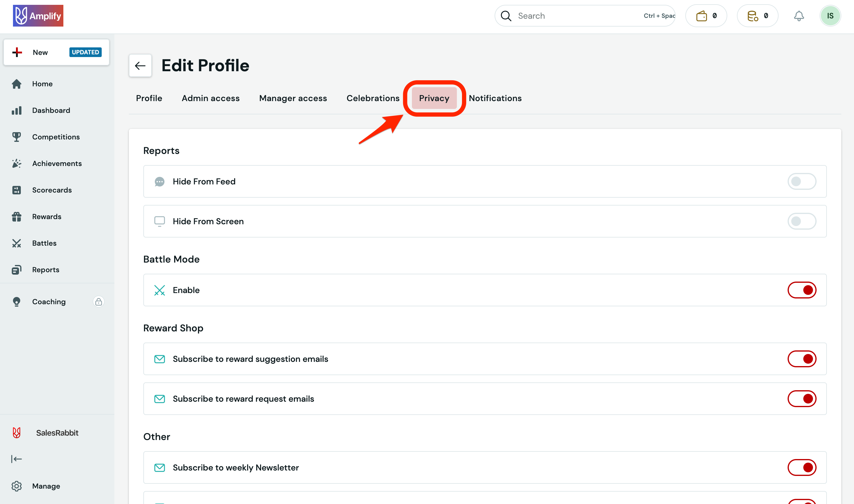This screenshot has width=854, height=504.
Task: Open Manage settings gear
Action: [17, 486]
